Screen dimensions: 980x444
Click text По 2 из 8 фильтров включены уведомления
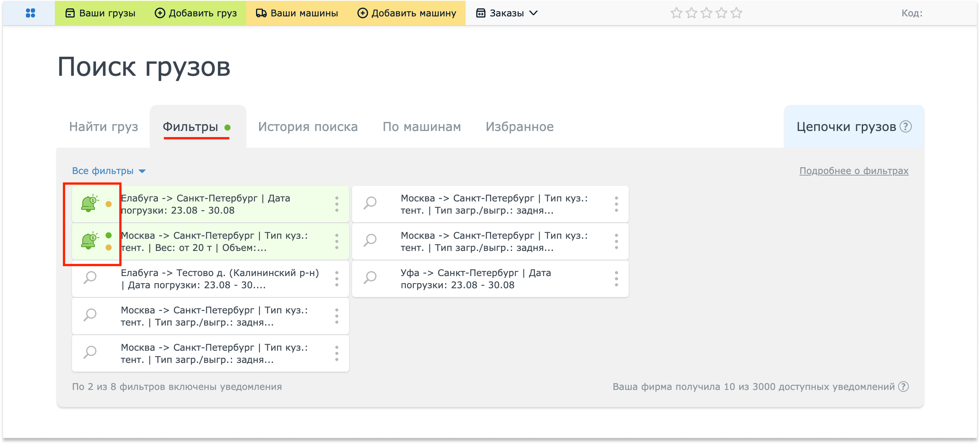coord(177,387)
